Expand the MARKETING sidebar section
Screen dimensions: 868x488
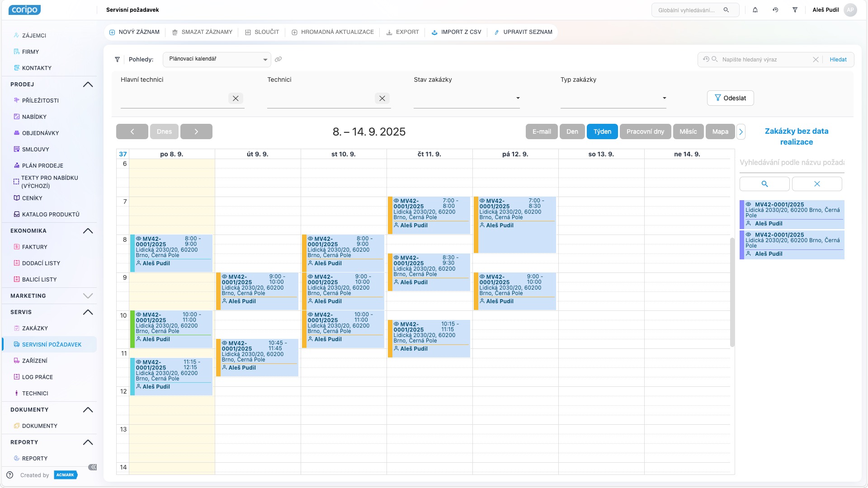(x=88, y=296)
